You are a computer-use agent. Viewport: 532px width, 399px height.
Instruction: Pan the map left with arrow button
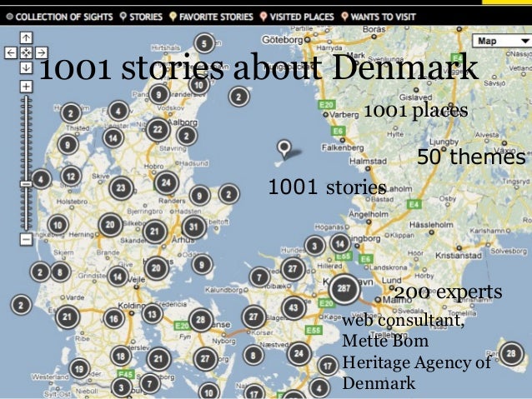click(x=11, y=52)
